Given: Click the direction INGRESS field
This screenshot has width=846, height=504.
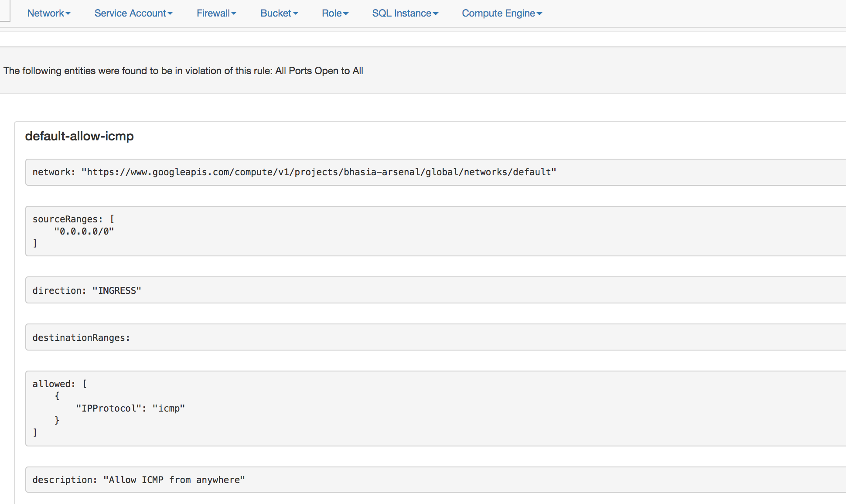Looking at the screenshot, I should point(87,290).
